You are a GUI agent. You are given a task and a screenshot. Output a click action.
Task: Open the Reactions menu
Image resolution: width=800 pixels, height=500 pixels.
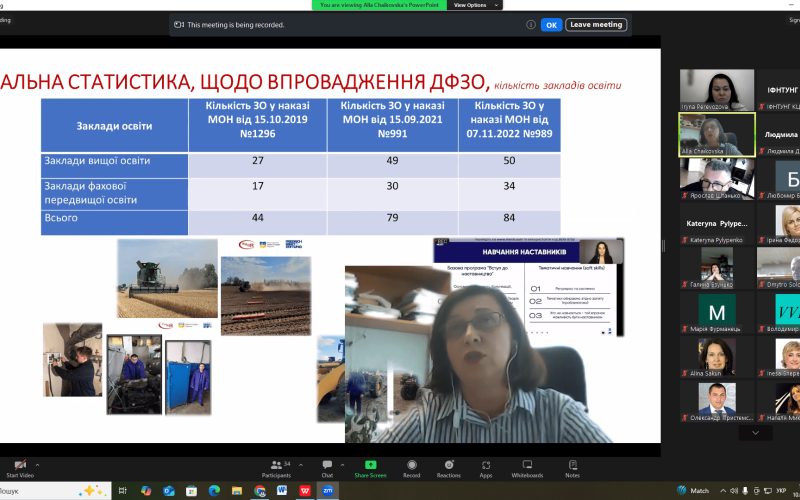click(449, 469)
